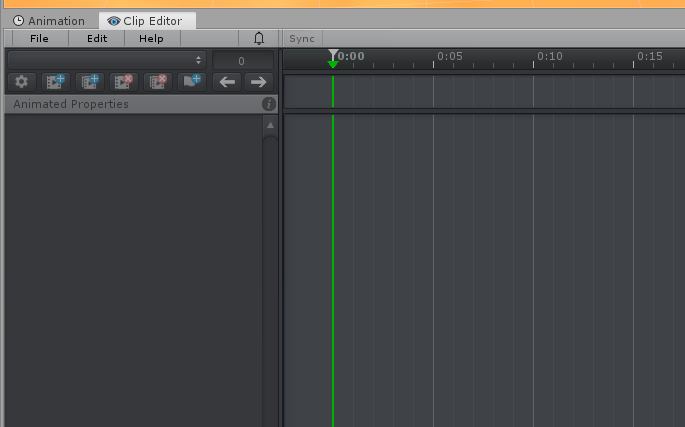The width and height of the screenshot is (685, 427).
Task: Select the Clip Editor tab
Action: click(x=147, y=21)
